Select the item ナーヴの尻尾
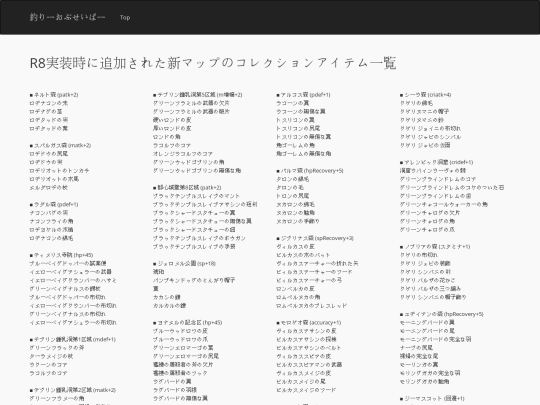 pos(416,347)
